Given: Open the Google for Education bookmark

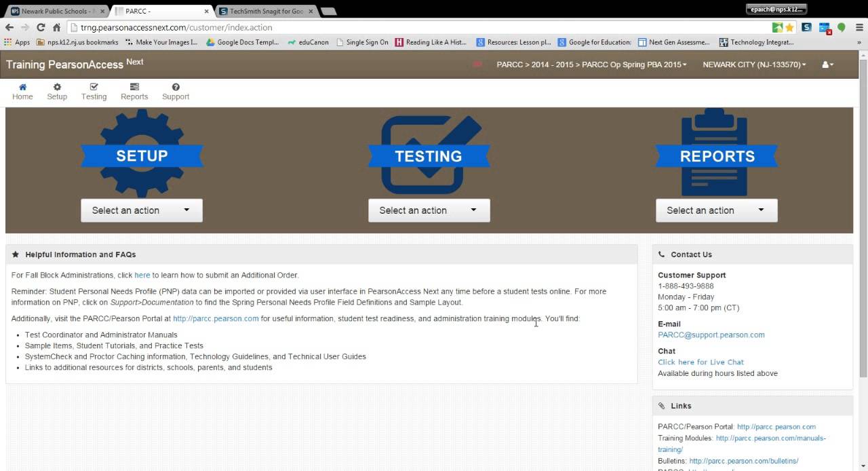Looking at the screenshot, I should click(x=594, y=42).
